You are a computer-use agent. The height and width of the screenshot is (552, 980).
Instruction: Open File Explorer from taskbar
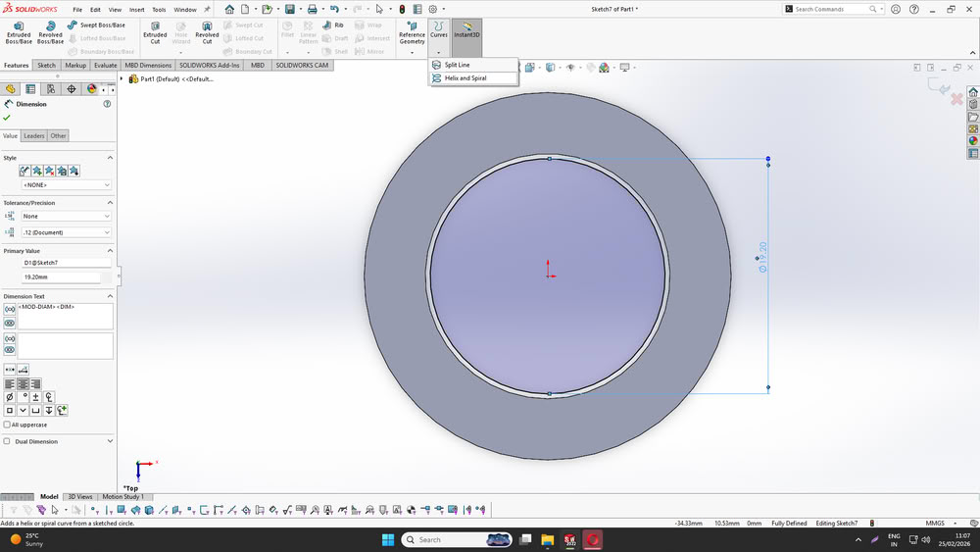tap(547, 539)
